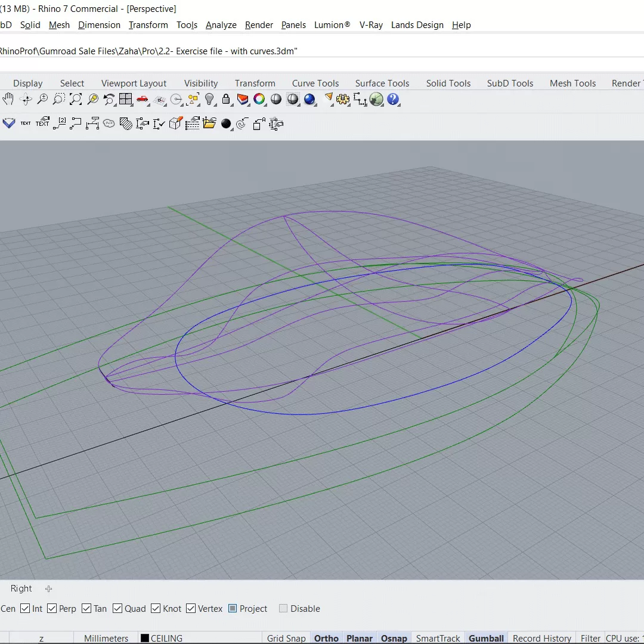The height and width of the screenshot is (644, 644).
Task: Open the four viewports layout icon
Action: tap(125, 99)
